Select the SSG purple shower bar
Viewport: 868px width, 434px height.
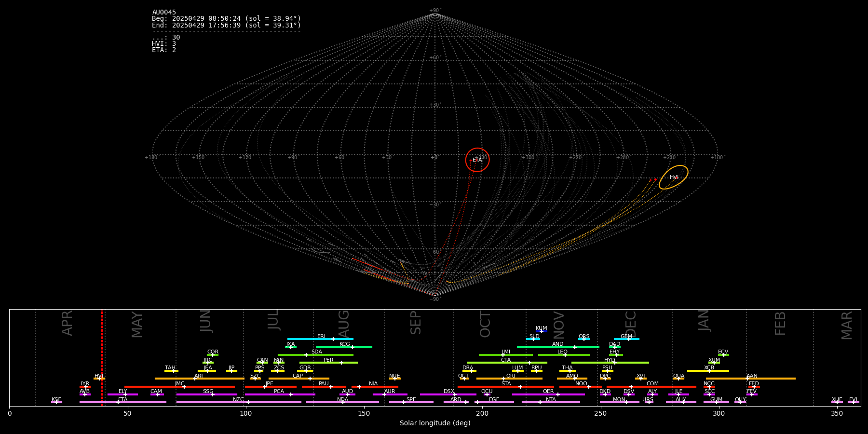point(206,394)
